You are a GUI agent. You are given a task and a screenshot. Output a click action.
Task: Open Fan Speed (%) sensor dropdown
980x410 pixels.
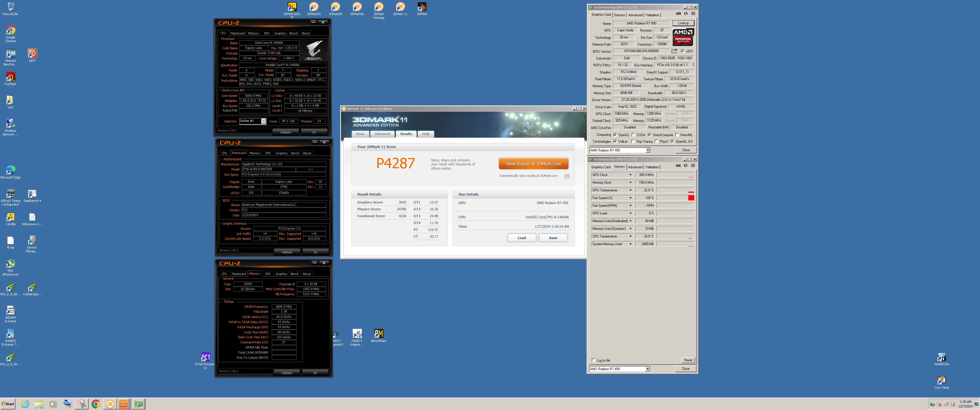630,198
